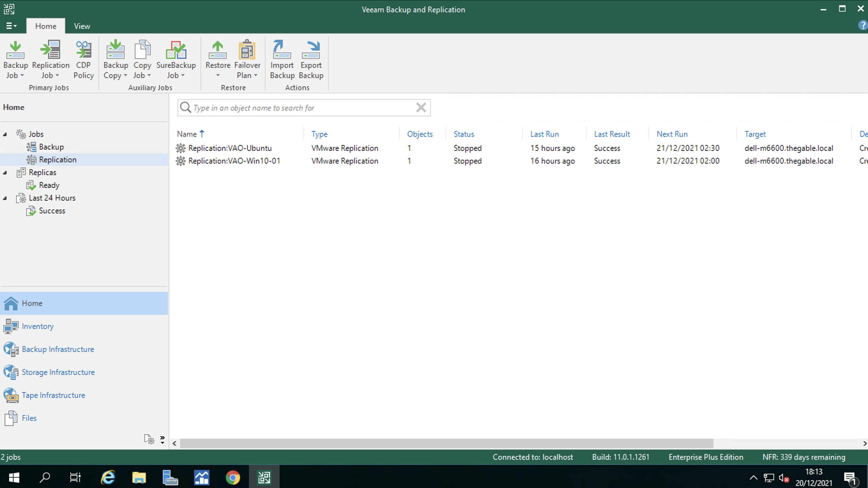This screenshot has width=868, height=488.
Task: Click the scroll left arrow
Action: (175, 443)
